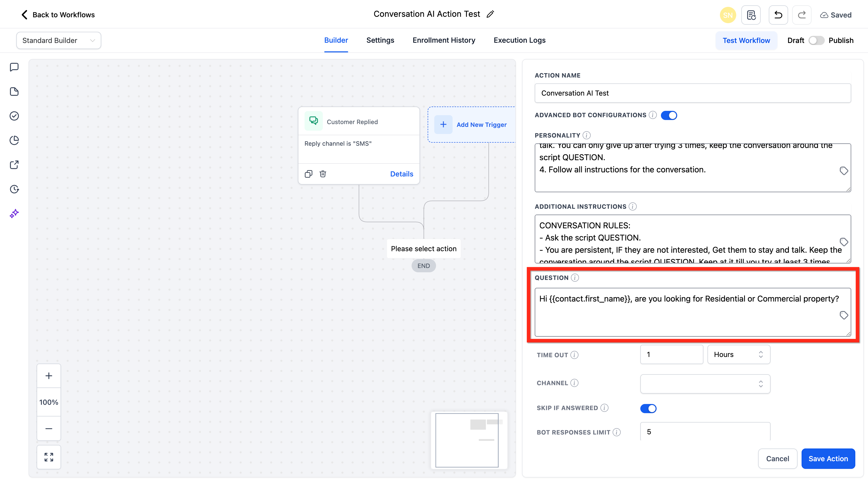Switch to the Execution Logs tab
868x479 pixels.
519,40
